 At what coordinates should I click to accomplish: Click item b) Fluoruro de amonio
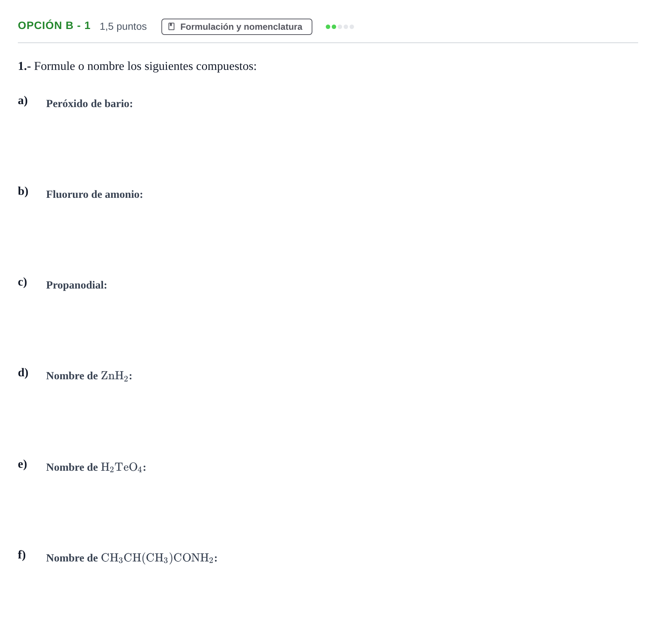pyautogui.click(x=94, y=194)
